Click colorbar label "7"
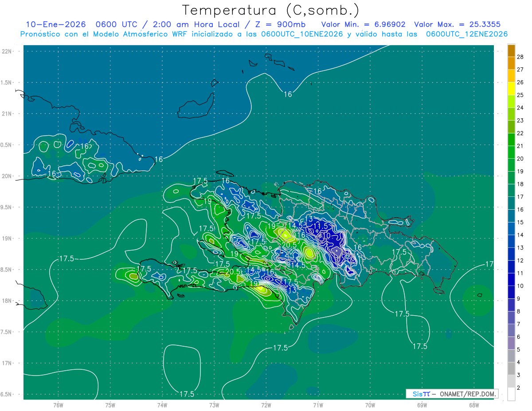 coord(519,324)
